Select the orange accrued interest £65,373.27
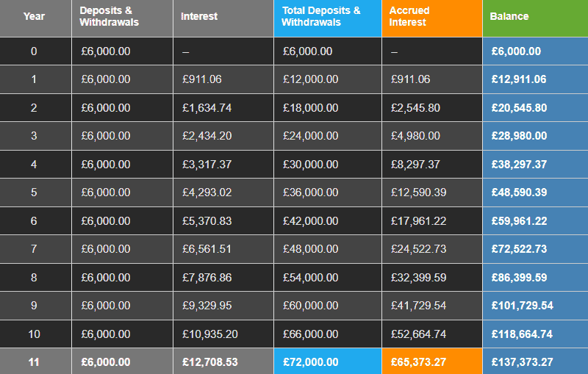Viewport: 588px width, 374px height. tap(420, 362)
